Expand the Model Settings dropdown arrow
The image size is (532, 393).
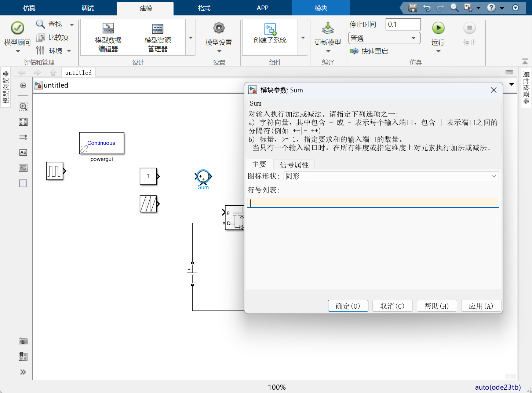click(219, 51)
